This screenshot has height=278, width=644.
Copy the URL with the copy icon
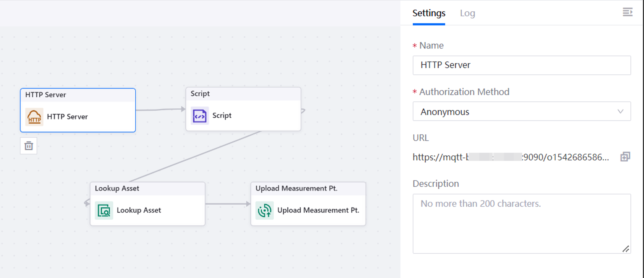click(625, 157)
